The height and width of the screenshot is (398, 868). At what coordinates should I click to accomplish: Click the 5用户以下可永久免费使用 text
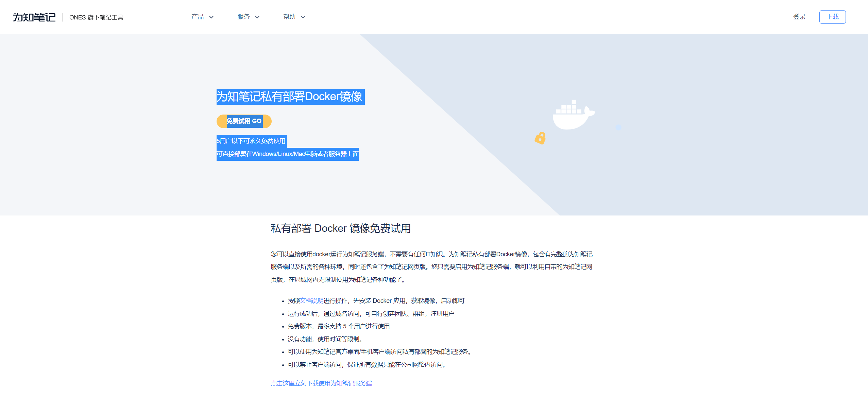coord(252,141)
